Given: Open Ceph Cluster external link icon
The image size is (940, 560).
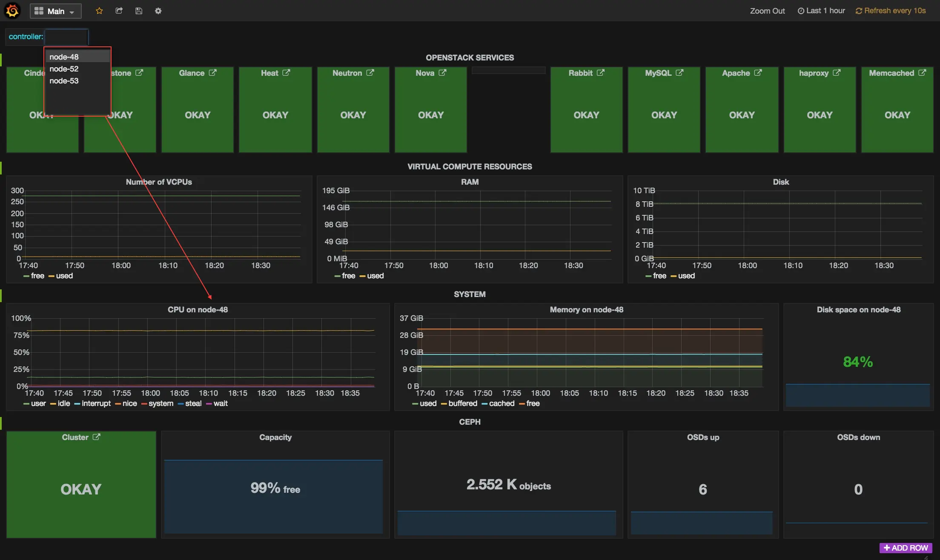Looking at the screenshot, I should 97,437.
